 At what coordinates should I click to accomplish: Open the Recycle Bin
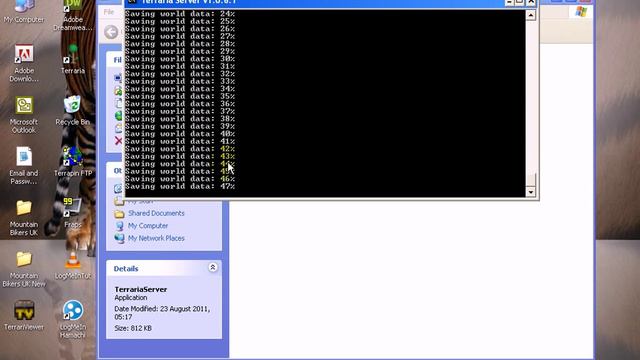click(73, 110)
